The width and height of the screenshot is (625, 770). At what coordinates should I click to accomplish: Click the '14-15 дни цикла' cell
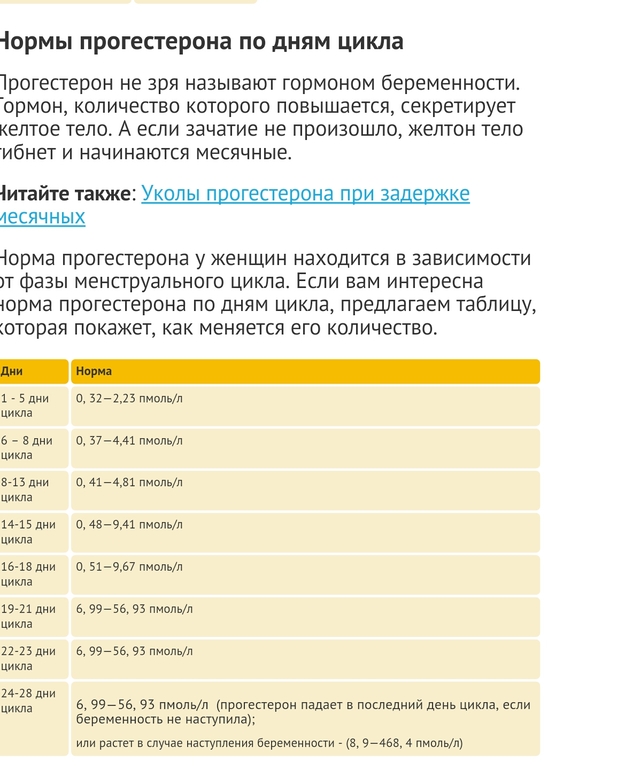pyautogui.click(x=28, y=531)
